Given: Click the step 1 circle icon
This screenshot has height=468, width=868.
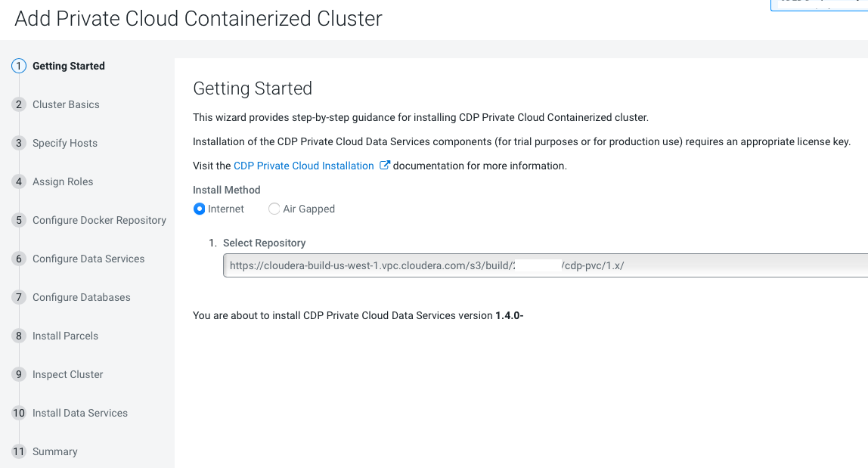Looking at the screenshot, I should pos(19,66).
